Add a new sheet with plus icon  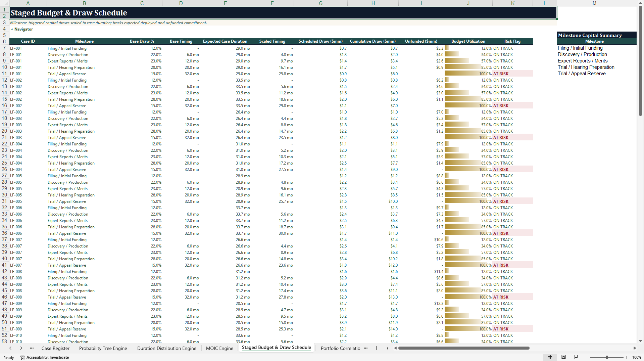pos(376,348)
